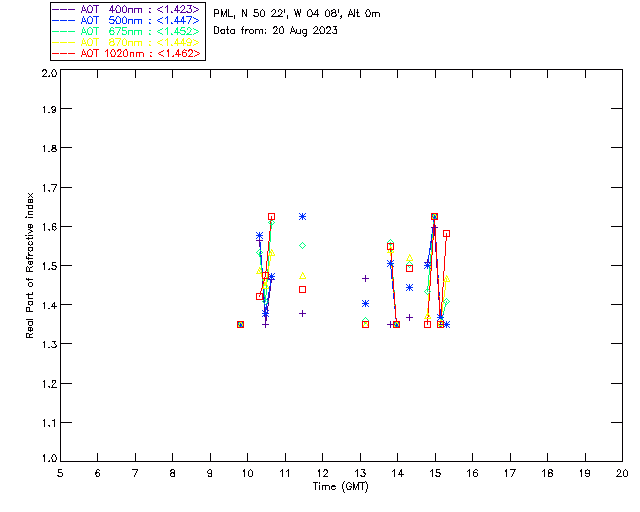Click the 15 x-axis tick label
Image resolution: width=640 pixels, height=512 pixels.
(435, 473)
